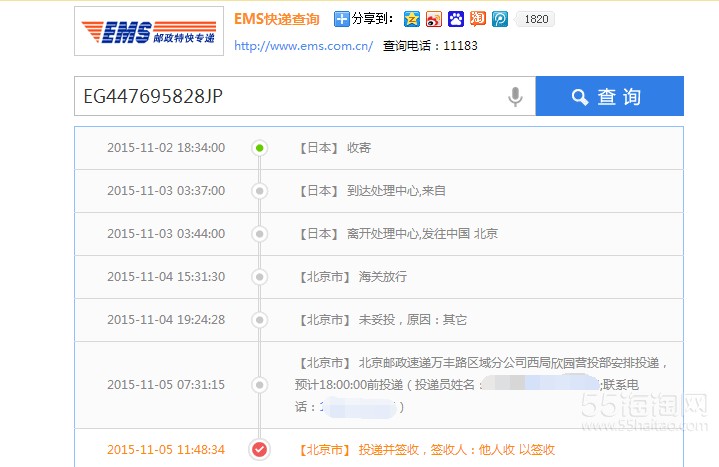Select the timestamp 2015-11-02 18:34:00
719x467 pixels.
click(x=166, y=148)
